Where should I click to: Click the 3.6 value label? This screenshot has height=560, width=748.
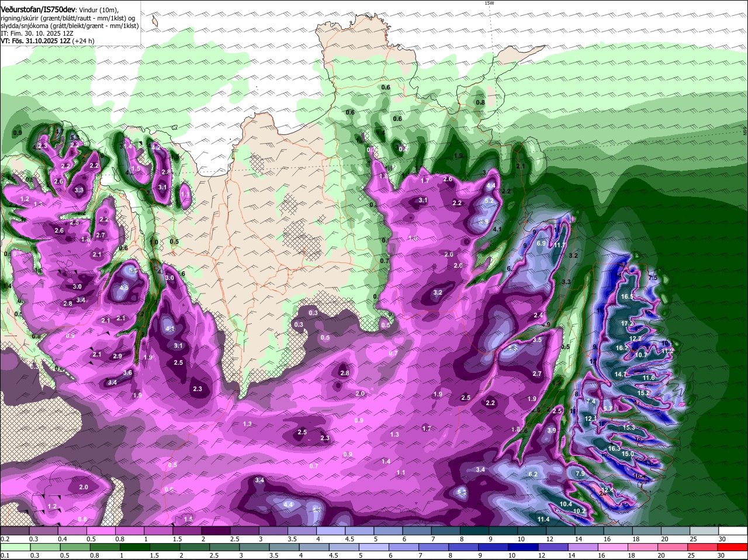[128, 372]
